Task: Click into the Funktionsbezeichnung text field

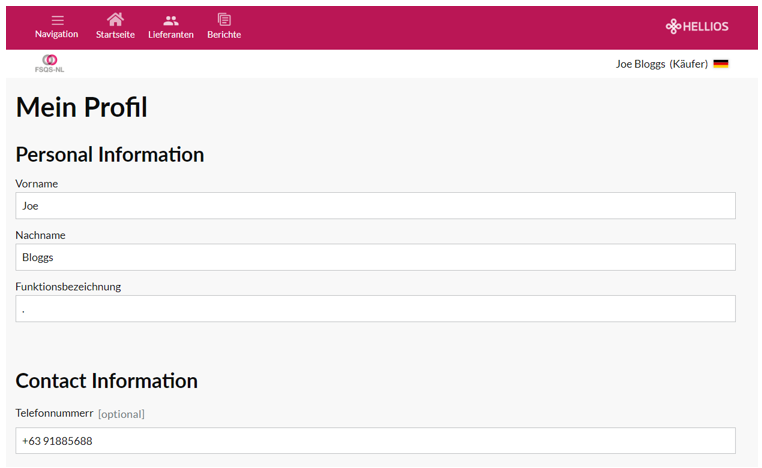Action: pyautogui.click(x=375, y=309)
